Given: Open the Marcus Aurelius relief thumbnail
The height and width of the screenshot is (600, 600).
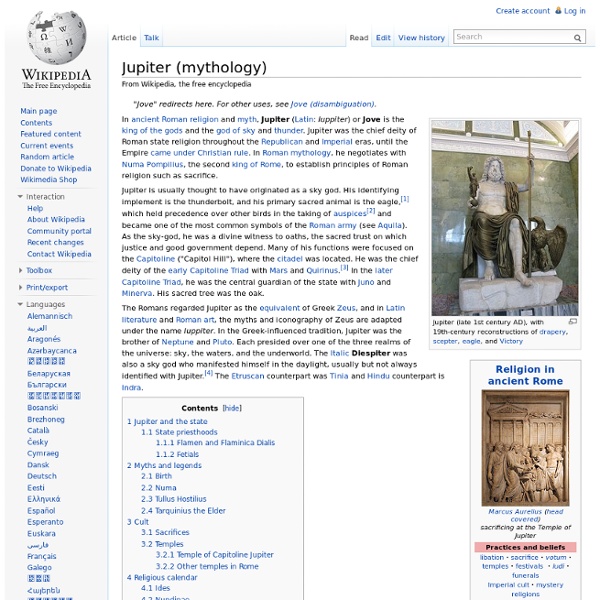Looking at the screenshot, I should [525, 448].
